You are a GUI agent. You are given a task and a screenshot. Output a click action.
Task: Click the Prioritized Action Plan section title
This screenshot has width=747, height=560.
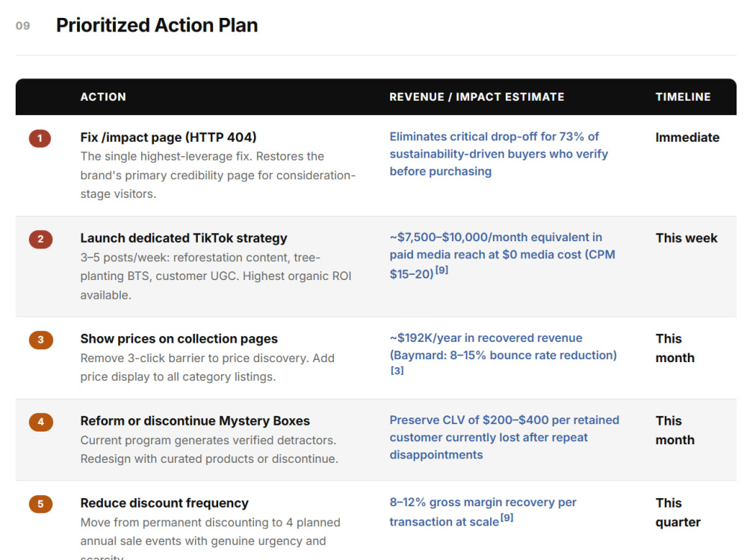[157, 25]
